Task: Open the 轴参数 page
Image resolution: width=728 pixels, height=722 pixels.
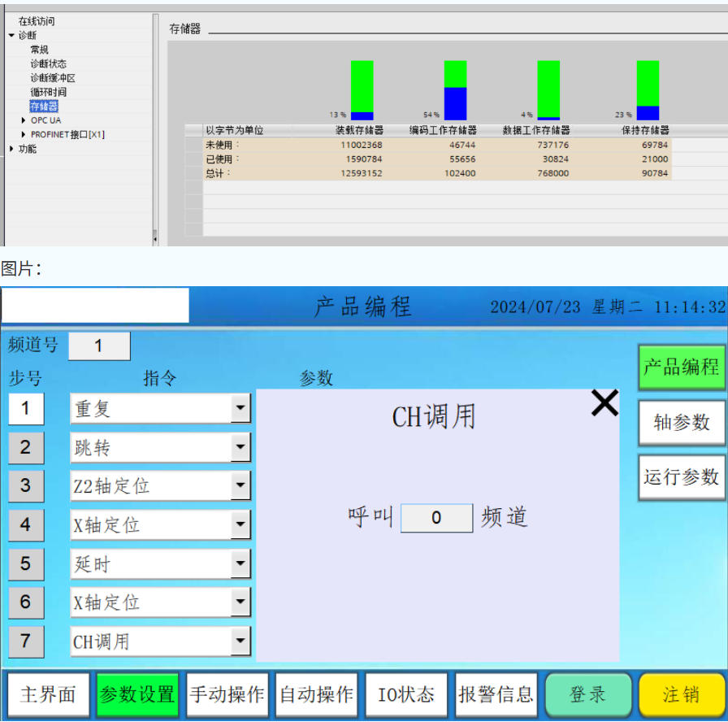Action: coord(681,422)
